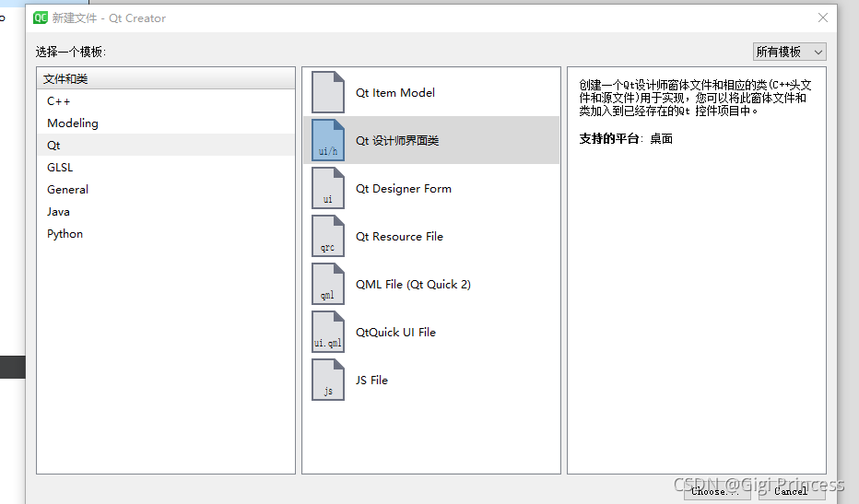859x504 pixels.
Task: Click the Qt Item Model file icon
Action: coord(328,92)
